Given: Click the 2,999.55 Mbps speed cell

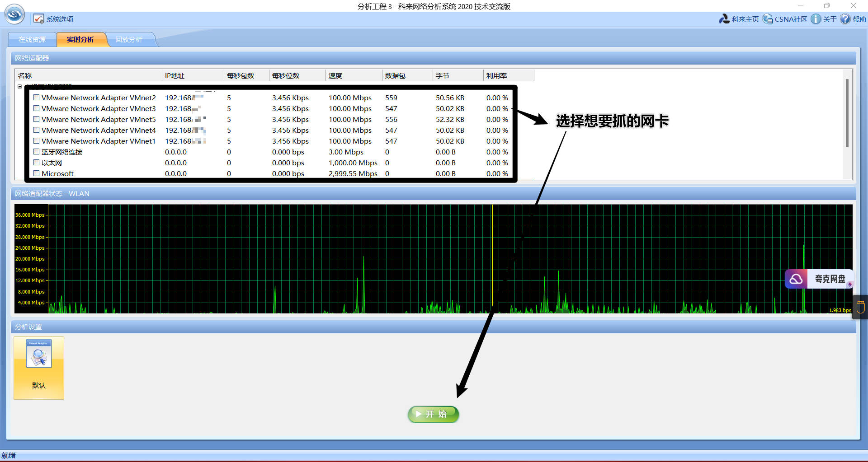Looking at the screenshot, I should point(353,173).
